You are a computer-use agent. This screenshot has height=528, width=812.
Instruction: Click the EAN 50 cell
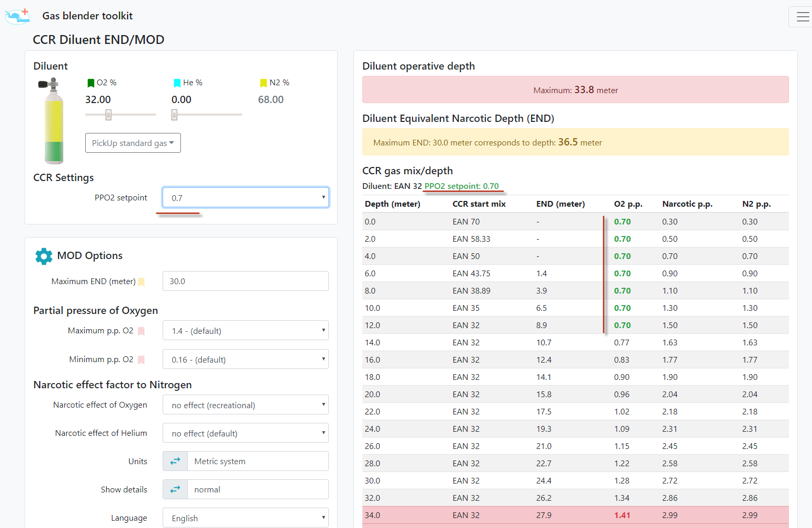[466, 256]
